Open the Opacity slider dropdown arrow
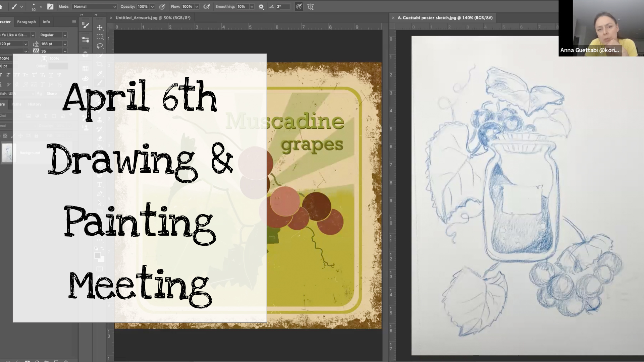Viewport: 644px width, 362px height. click(x=152, y=6)
